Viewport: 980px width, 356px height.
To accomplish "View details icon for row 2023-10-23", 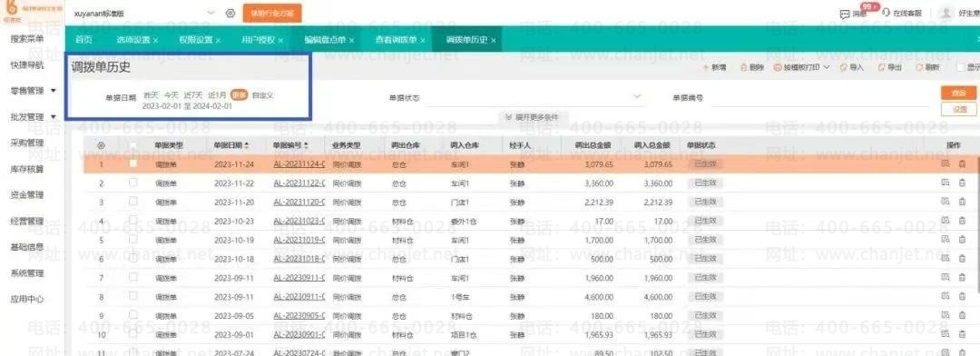I will 945,221.
